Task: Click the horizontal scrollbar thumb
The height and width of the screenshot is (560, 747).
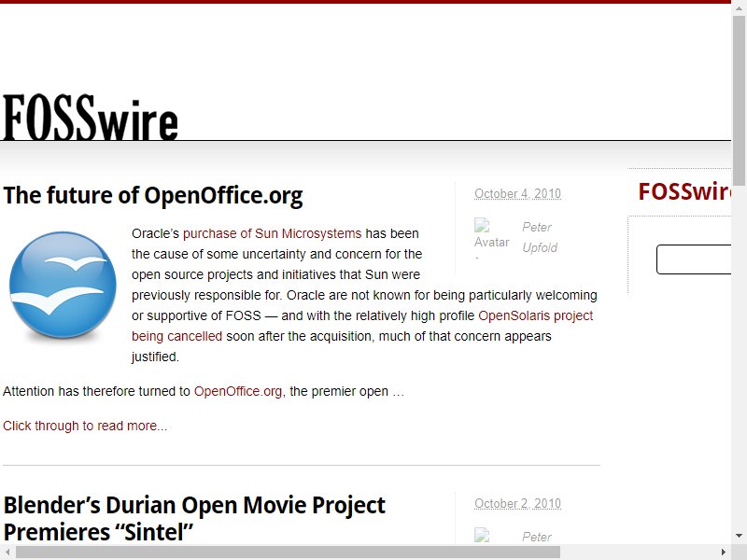Action: coord(288,553)
